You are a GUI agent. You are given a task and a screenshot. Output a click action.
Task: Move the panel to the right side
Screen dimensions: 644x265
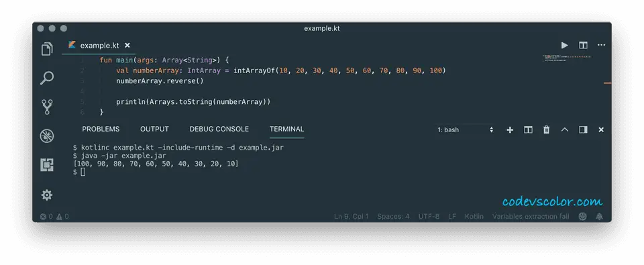click(583, 130)
